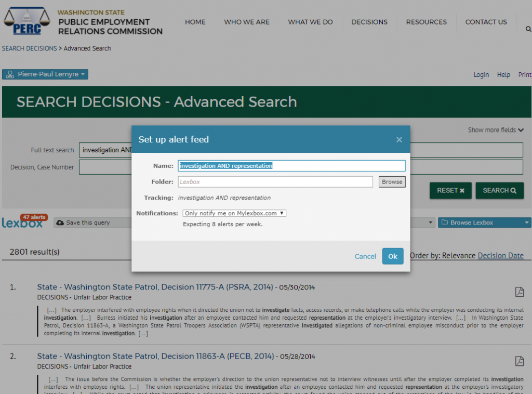Click the Folder input field

[275, 182]
